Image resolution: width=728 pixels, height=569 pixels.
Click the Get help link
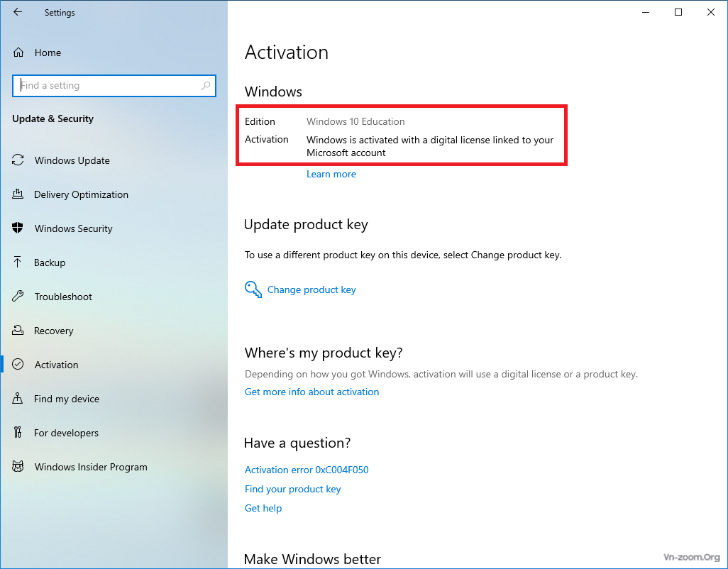tap(263, 508)
